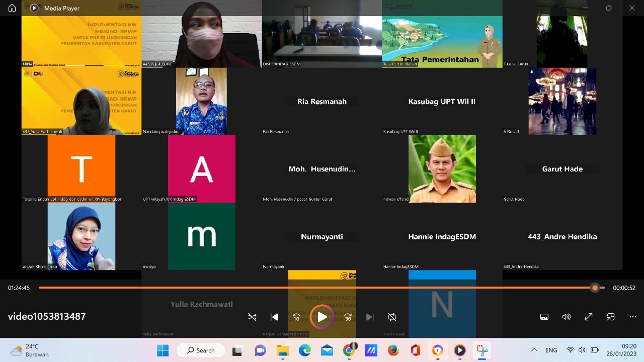
Task: Go to the previous track
Action: coord(274,317)
